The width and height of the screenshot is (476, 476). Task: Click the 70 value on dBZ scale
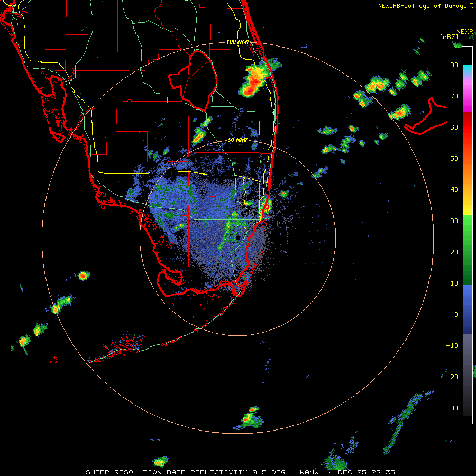click(454, 96)
